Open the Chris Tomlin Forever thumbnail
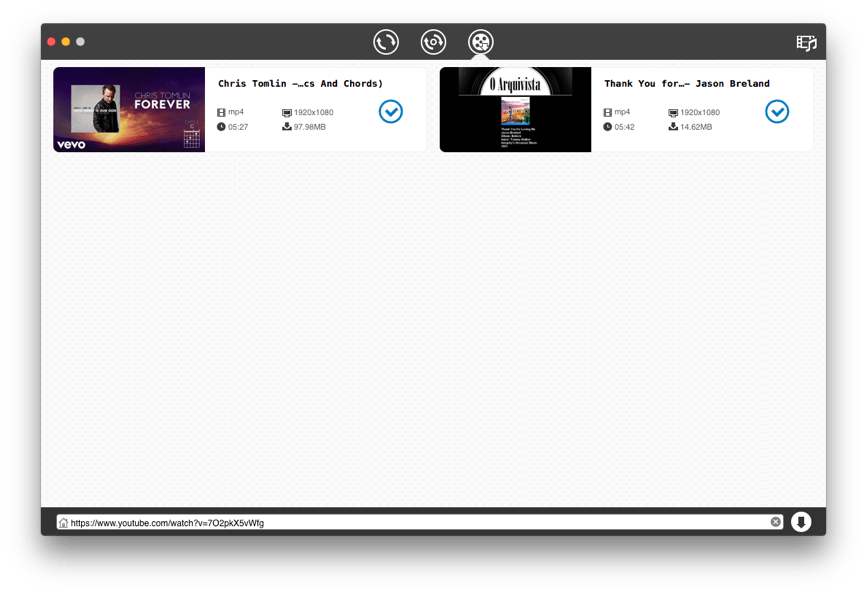The height and width of the screenshot is (594, 867). [129, 110]
